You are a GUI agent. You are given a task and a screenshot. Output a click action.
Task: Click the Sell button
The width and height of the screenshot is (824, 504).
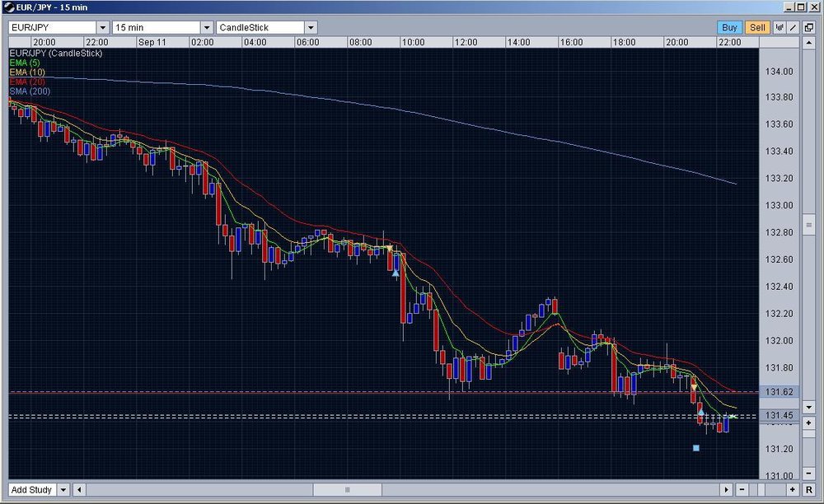coord(757,27)
